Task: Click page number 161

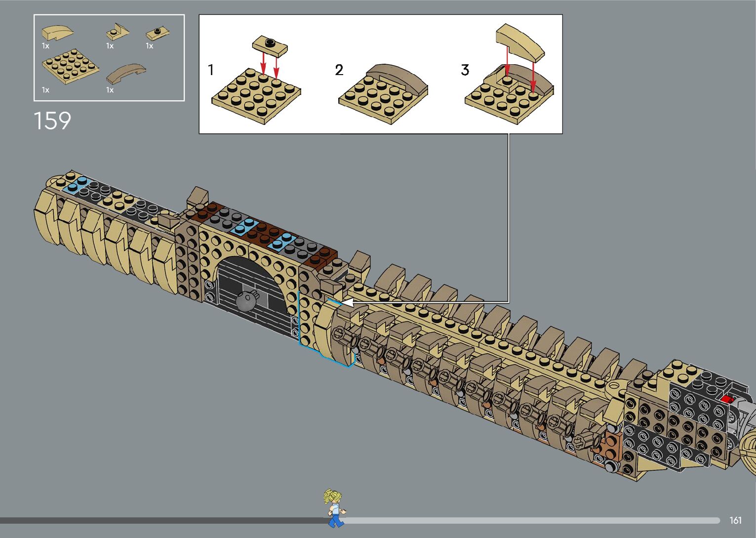Action: tap(735, 520)
